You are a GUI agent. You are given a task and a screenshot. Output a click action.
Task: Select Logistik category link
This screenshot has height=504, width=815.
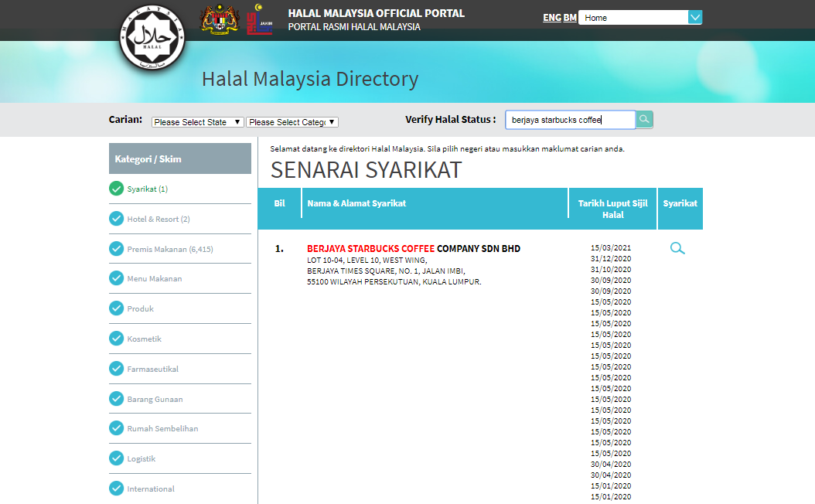click(x=142, y=459)
